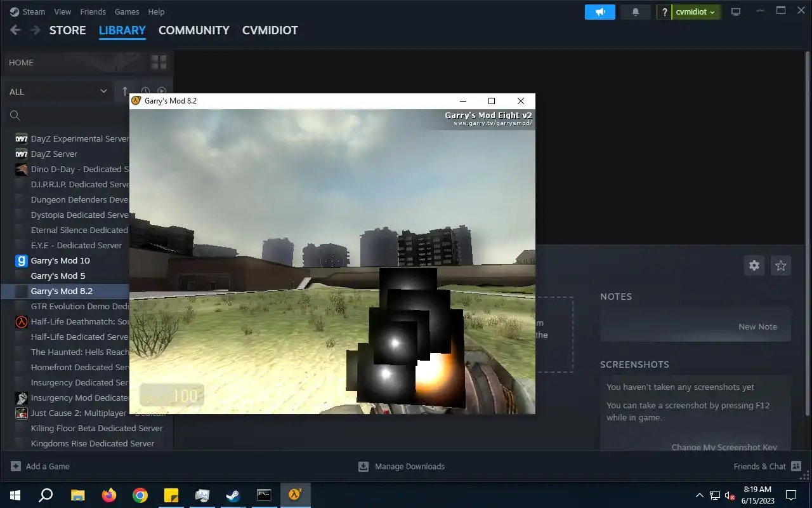
Task: Click the library search magnifier icon
Action: pyautogui.click(x=15, y=116)
